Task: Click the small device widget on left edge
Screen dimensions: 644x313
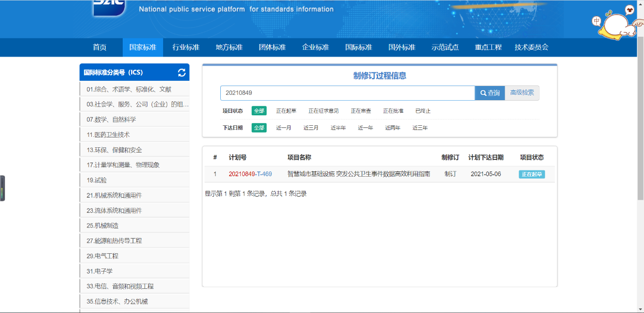Action: pos(2,188)
